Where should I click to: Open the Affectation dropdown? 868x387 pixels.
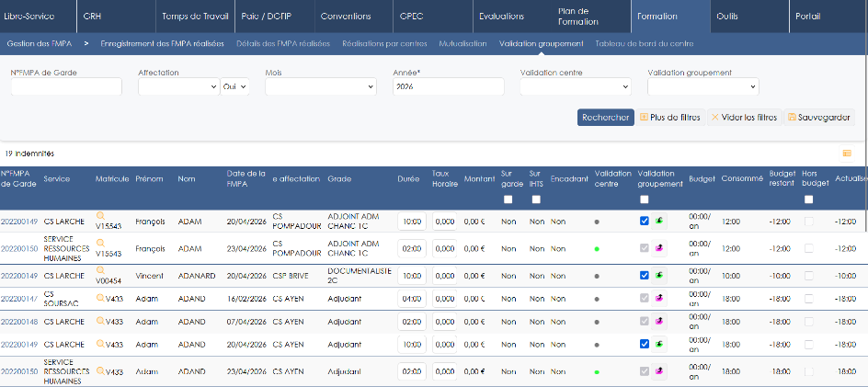coord(178,86)
